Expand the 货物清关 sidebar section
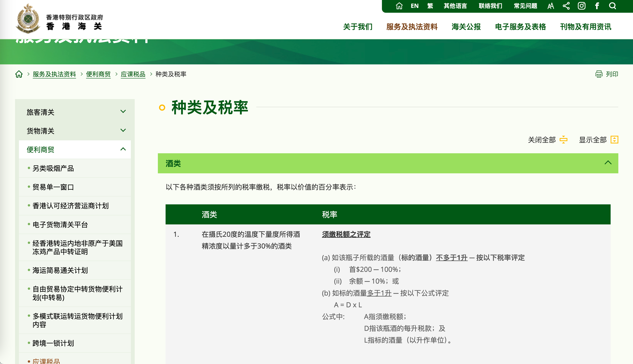This screenshot has height=364, width=633. point(123,130)
